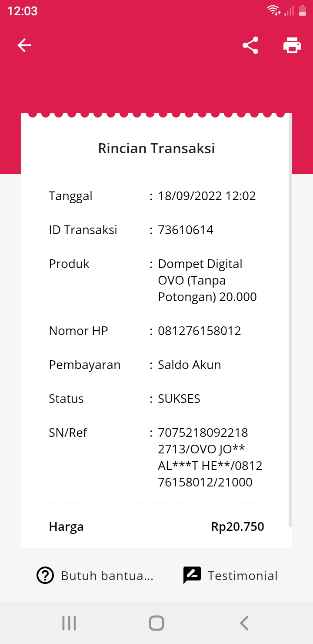Share this transaction receipt
Viewport: 313px width, 644px height.
tap(250, 45)
